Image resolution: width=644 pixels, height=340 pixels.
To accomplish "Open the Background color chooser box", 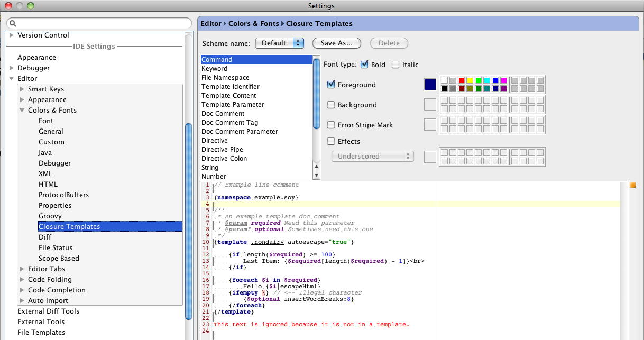I will click(430, 105).
